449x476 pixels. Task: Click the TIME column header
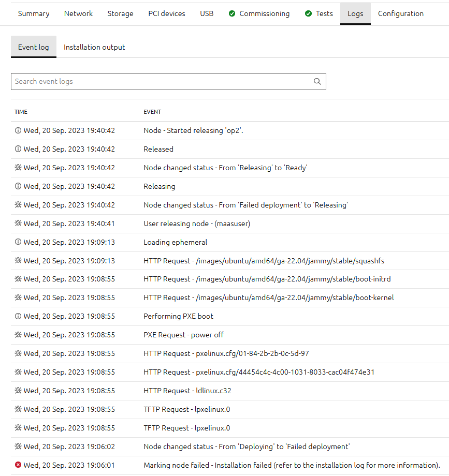[21, 112]
